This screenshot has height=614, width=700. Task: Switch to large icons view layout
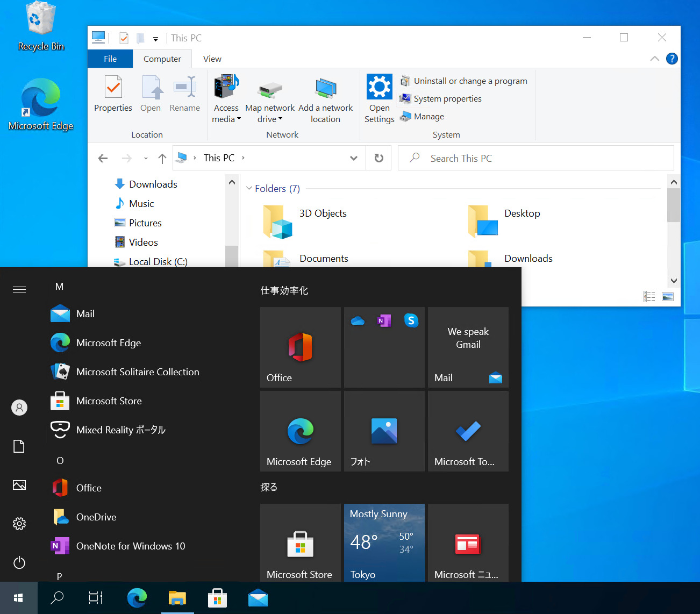click(x=668, y=296)
